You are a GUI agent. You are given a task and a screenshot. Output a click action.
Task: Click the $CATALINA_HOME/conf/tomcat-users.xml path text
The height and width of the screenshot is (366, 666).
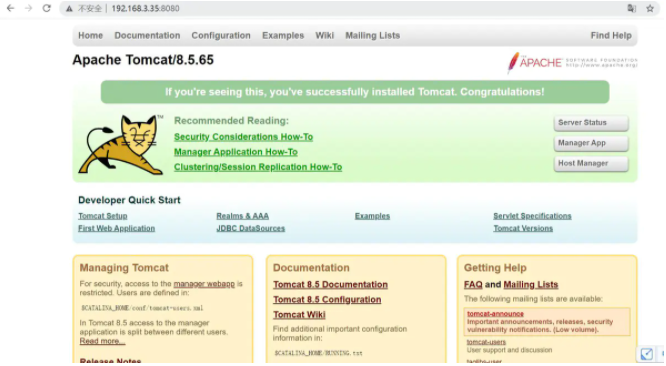pyautogui.click(x=142, y=308)
